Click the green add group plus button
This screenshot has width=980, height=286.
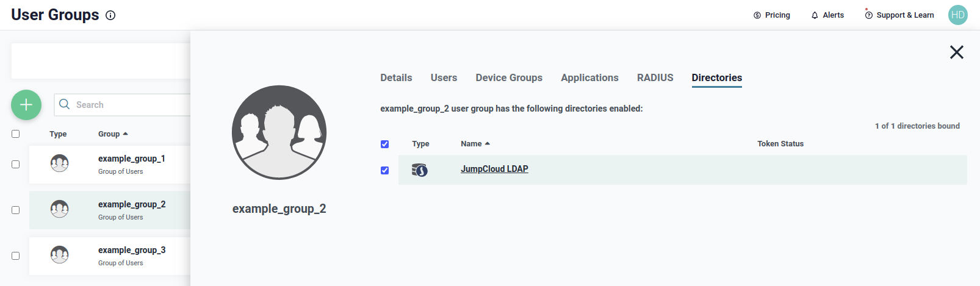tap(26, 105)
